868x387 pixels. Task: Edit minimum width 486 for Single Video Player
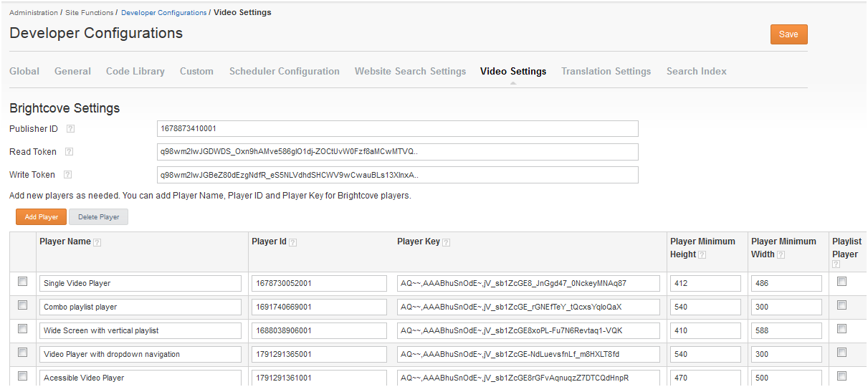786,283
